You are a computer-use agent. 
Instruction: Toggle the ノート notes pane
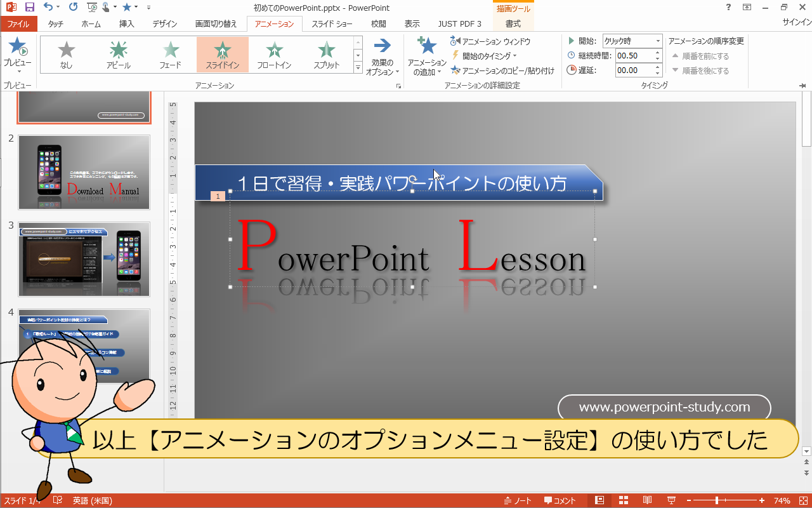click(519, 500)
